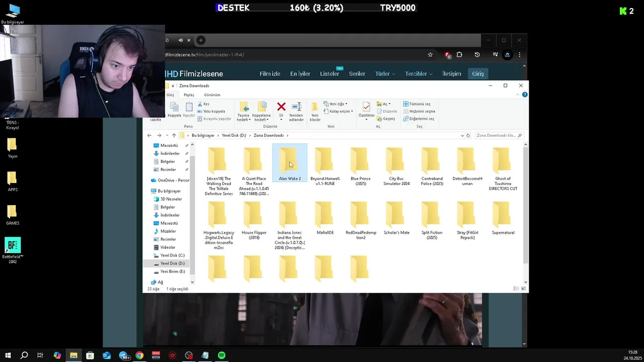This screenshot has width=644, height=362.
Task: Select the Supernatural folder
Action: pyautogui.click(x=503, y=218)
